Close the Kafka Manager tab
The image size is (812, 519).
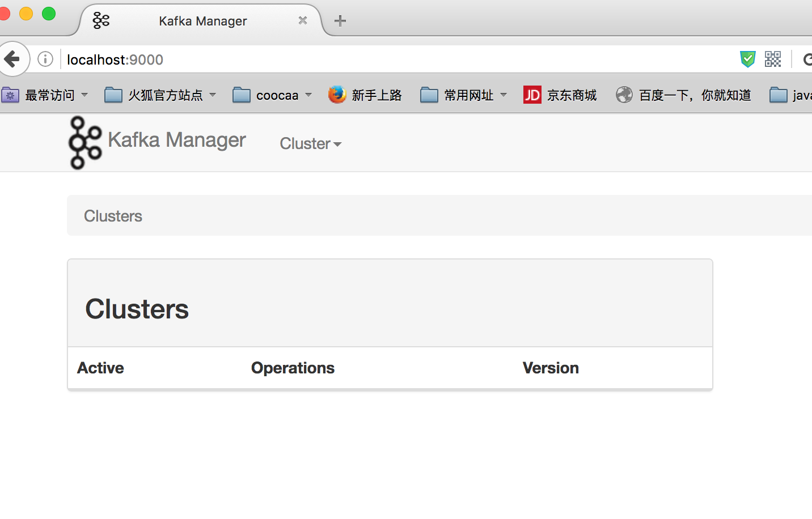[303, 20]
